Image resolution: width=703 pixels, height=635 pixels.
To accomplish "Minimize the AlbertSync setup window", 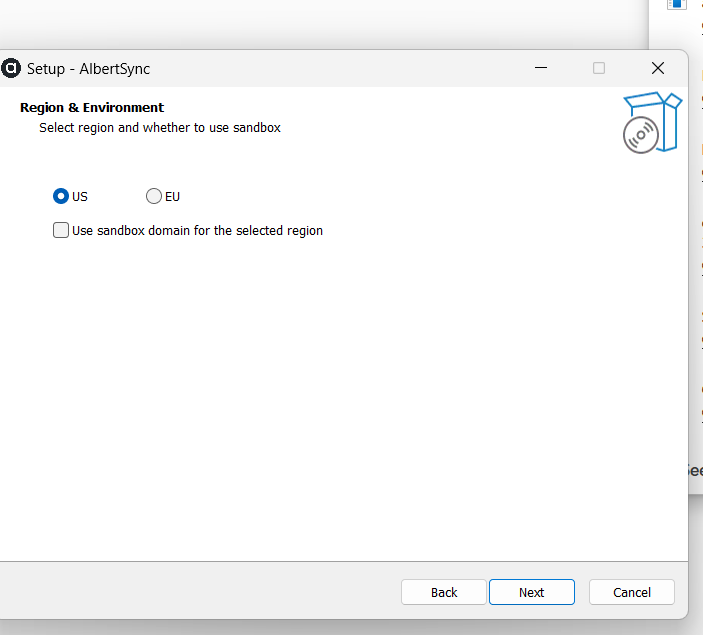I will tap(541, 68).
